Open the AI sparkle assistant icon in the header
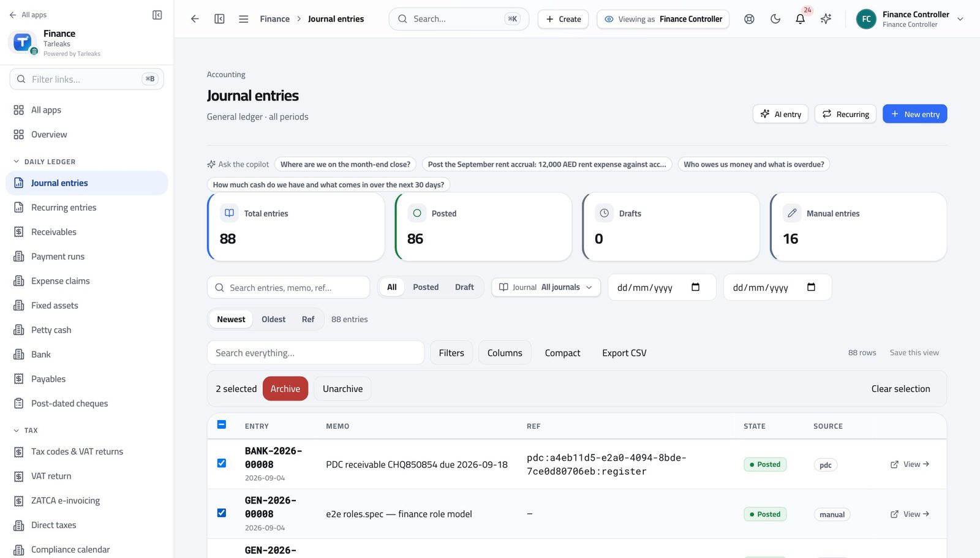The width and height of the screenshot is (980, 558). (x=826, y=19)
